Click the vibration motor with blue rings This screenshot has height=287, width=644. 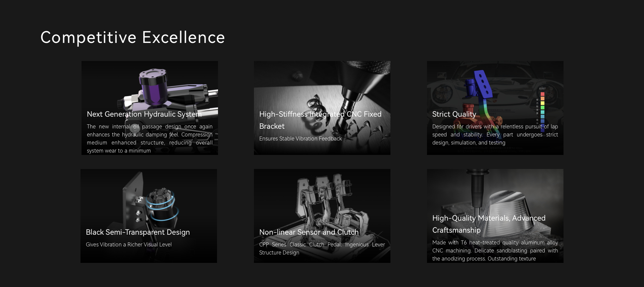coord(161,203)
